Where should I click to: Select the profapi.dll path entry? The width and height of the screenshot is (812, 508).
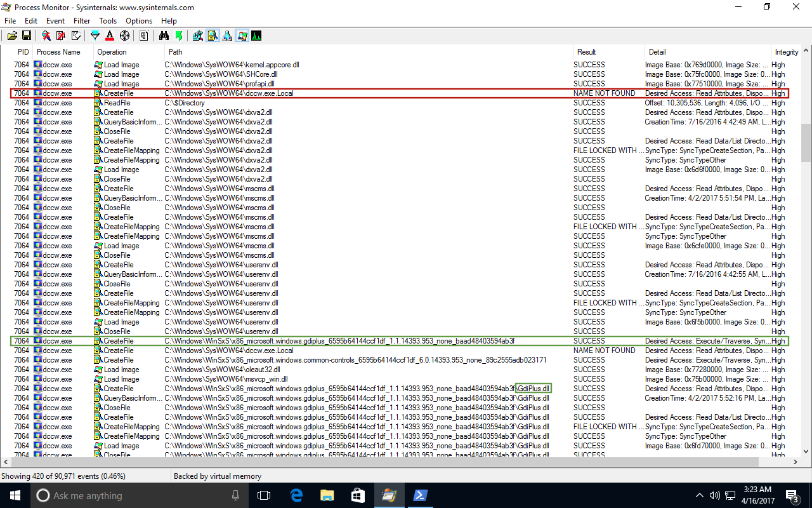[x=219, y=84]
